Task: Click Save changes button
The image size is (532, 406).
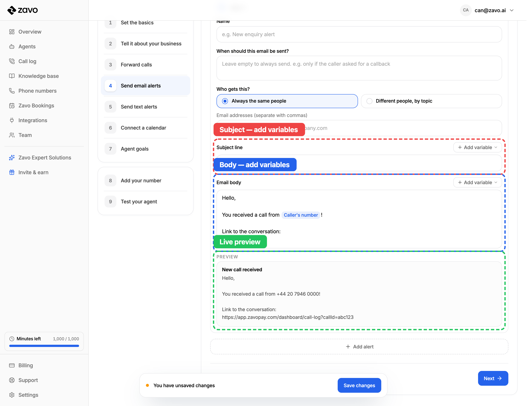Action: point(359,386)
